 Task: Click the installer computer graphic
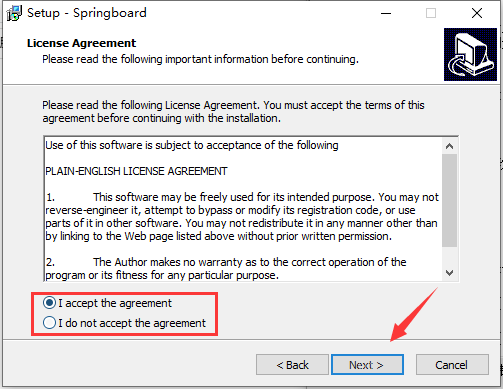point(470,54)
